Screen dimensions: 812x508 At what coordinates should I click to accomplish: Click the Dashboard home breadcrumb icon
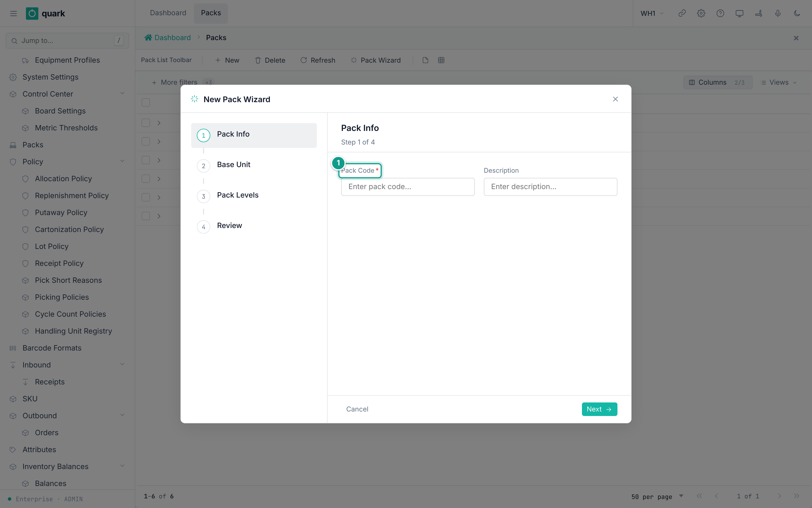(148, 38)
